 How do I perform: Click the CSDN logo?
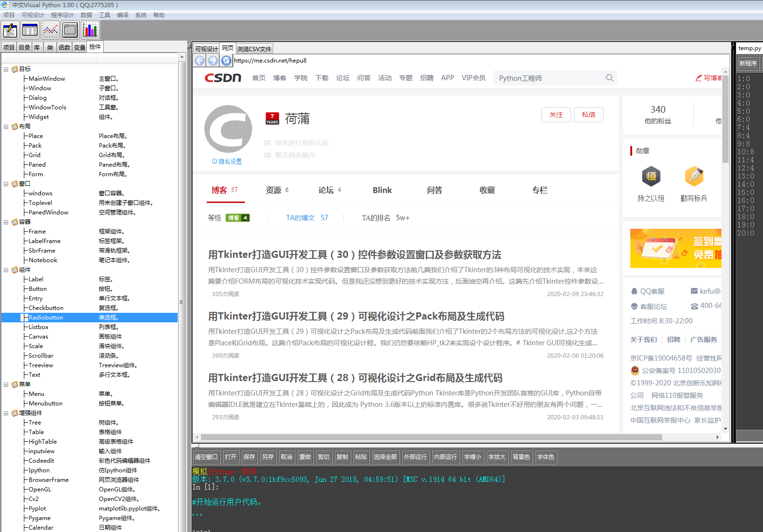pyautogui.click(x=223, y=78)
